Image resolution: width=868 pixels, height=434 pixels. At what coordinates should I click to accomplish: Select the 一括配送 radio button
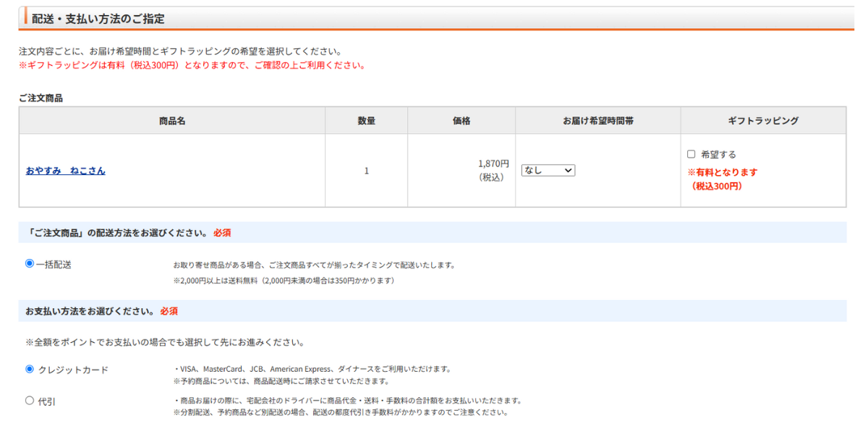point(30,264)
